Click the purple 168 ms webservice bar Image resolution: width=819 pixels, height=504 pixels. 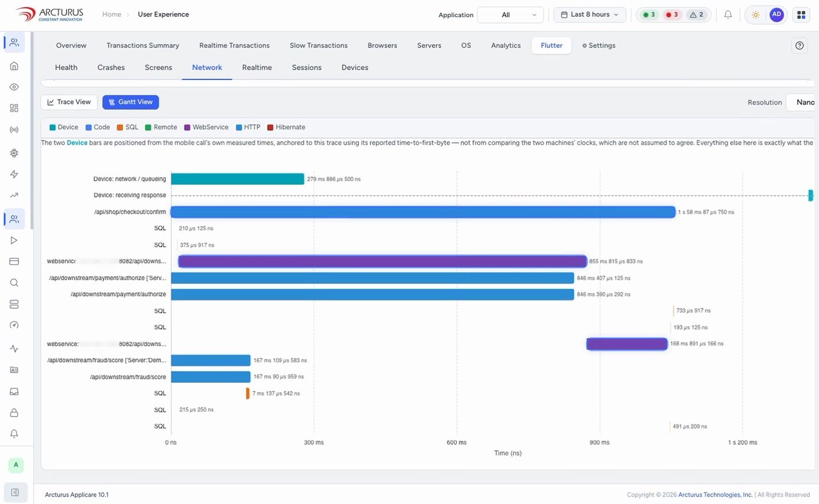(x=627, y=344)
